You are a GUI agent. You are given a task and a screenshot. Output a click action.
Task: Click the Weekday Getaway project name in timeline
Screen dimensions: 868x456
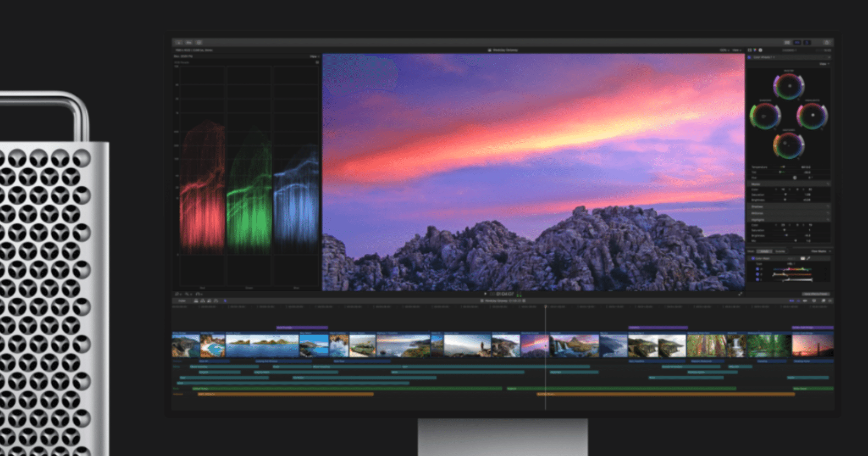(497, 301)
